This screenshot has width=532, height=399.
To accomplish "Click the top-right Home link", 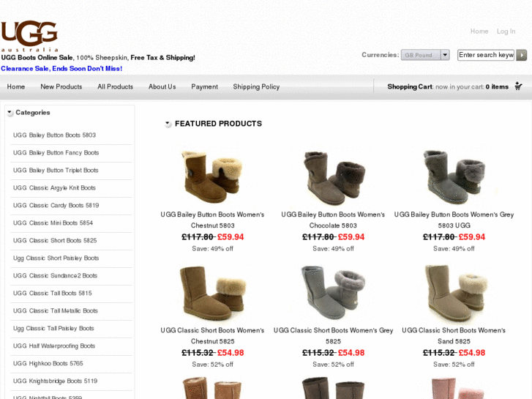I will 479,31.
